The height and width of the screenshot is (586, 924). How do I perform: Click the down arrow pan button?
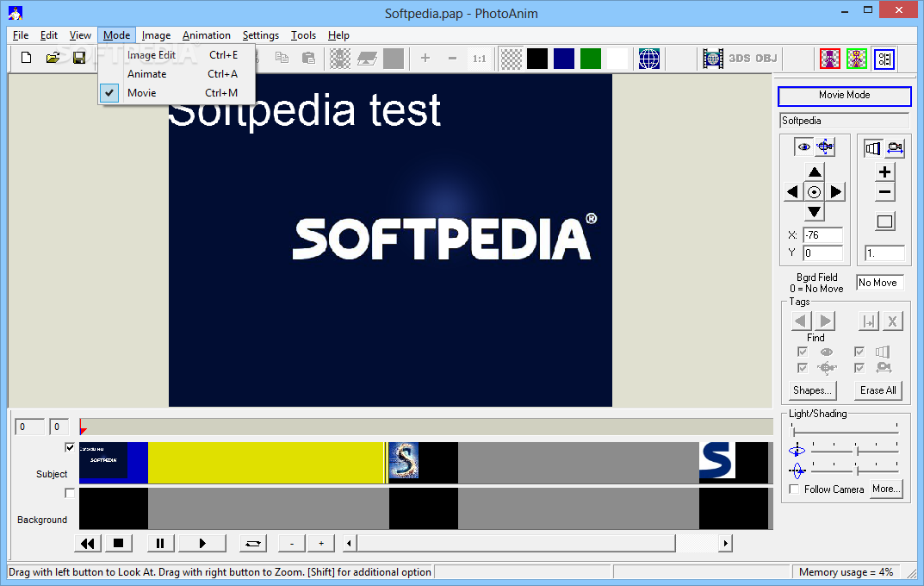point(815,211)
